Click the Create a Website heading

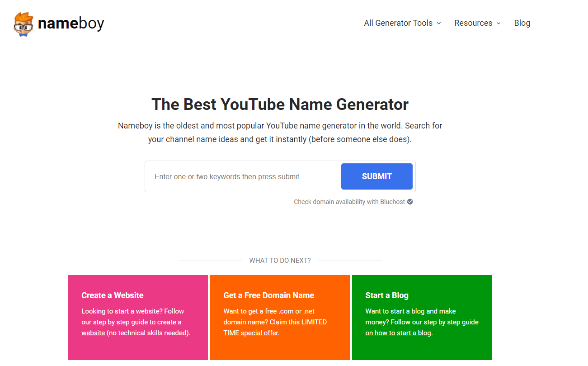coord(113,295)
